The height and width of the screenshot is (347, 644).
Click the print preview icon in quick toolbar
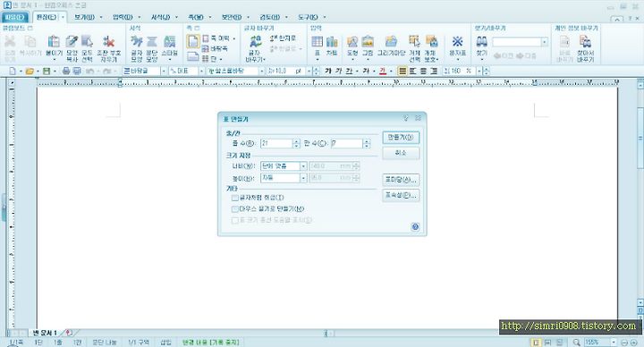pyautogui.click(x=77, y=71)
